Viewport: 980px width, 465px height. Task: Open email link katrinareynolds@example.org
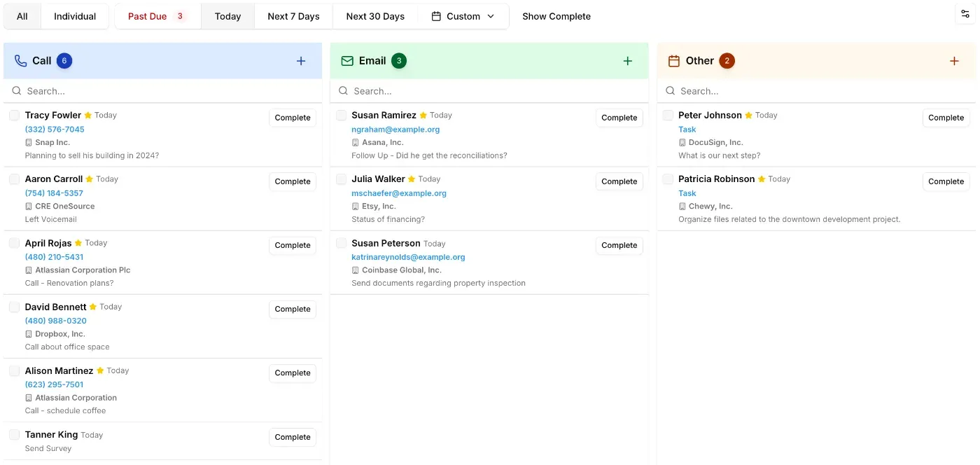pos(408,257)
